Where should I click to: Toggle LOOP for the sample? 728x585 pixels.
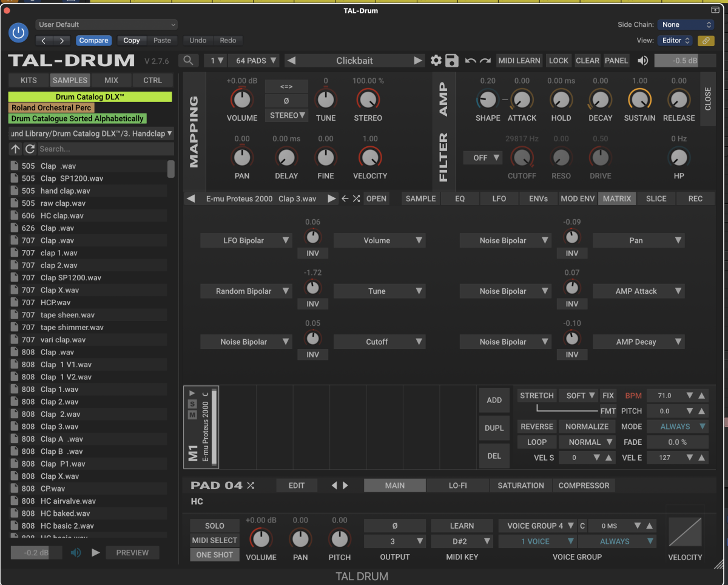click(537, 442)
